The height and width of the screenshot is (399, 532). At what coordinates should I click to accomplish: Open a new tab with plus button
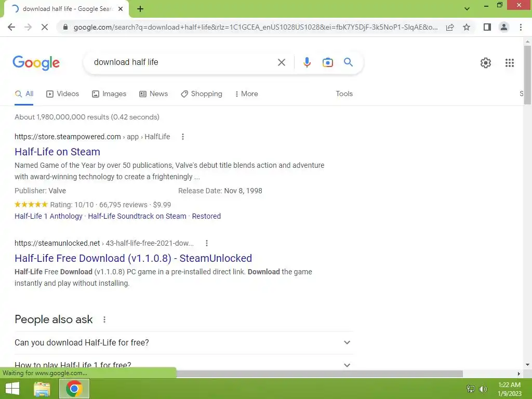(x=140, y=9)
